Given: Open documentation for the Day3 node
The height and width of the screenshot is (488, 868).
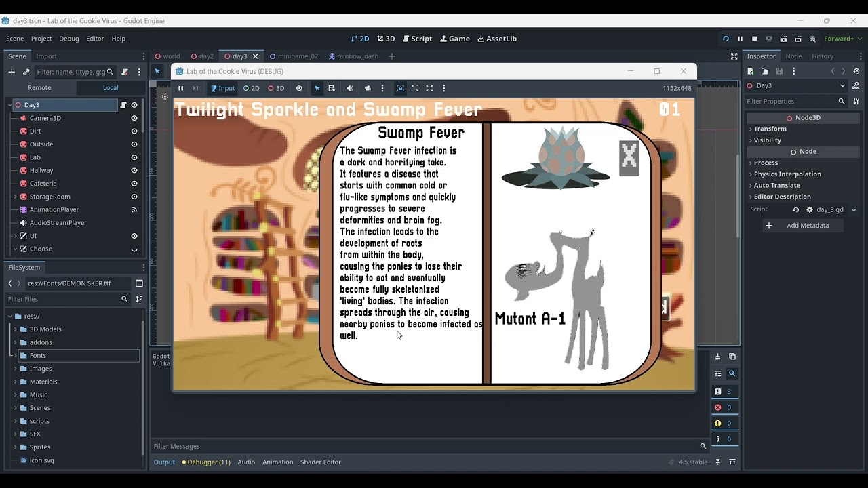Looking at the screenshot, I should tap(856, 86).
